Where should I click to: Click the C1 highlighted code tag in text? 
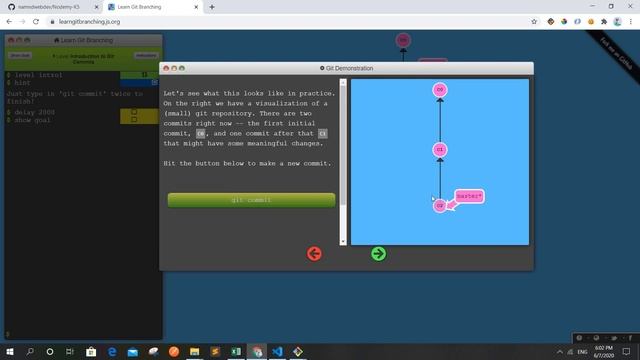[x=322, y=133]
